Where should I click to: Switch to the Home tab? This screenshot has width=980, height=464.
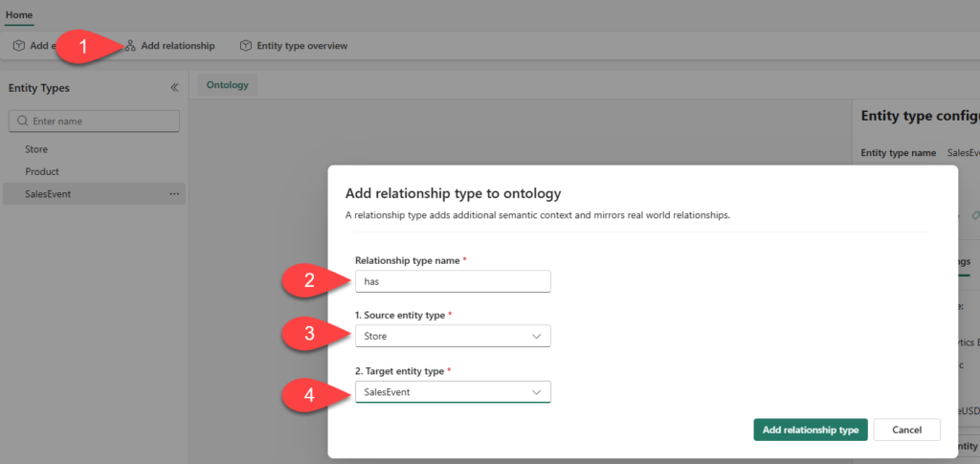(19, 14)
